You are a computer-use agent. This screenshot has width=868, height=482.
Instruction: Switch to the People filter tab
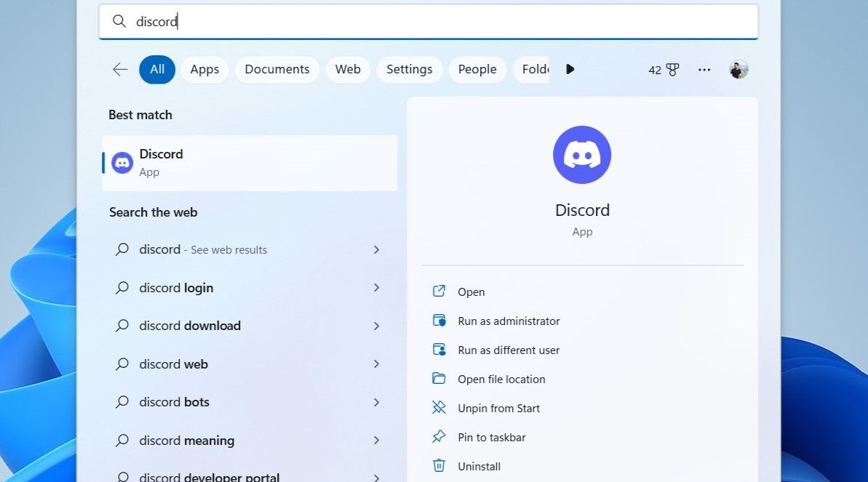(477, 69)
